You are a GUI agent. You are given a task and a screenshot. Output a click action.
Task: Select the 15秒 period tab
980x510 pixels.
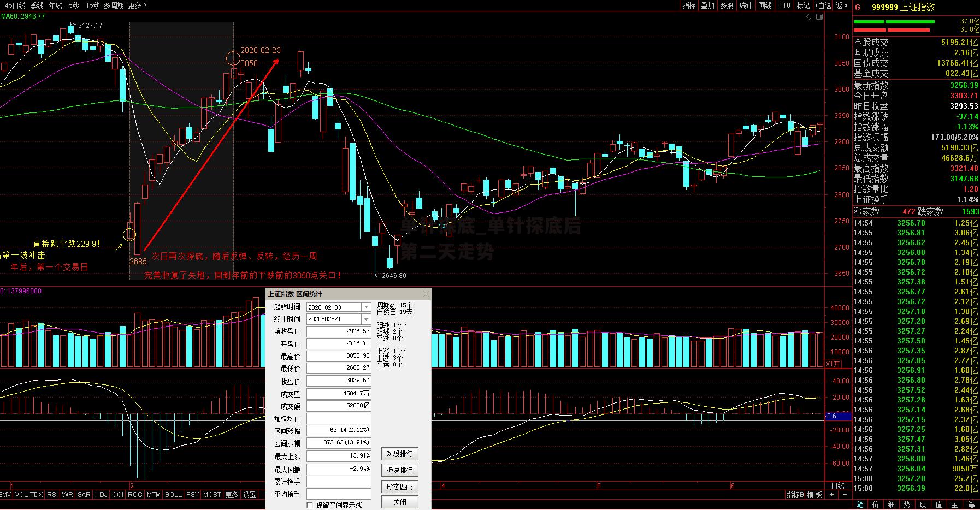pos(92,5)
